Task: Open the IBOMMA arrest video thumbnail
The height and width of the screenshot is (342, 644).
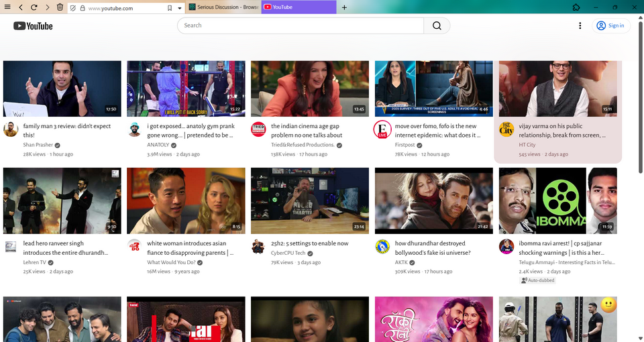Action: tap(557, 201)
